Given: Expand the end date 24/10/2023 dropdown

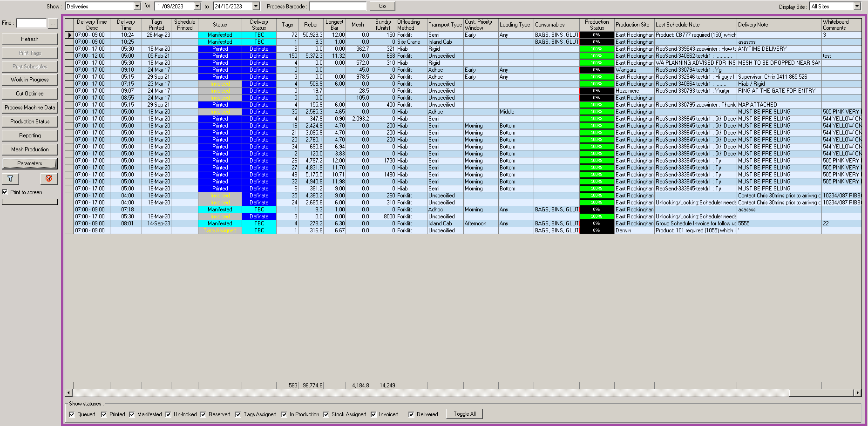Looking at the screenshot, I should (x=256, y=7).
